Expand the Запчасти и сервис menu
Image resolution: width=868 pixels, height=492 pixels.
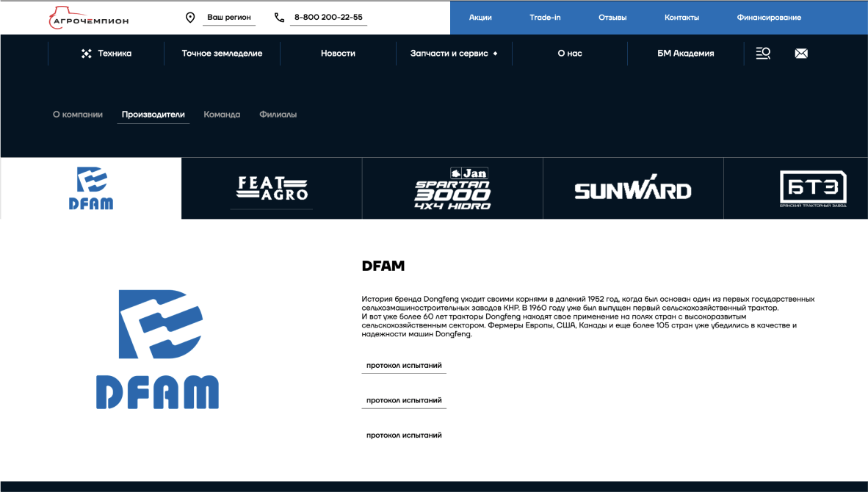(x=454, y=54)
